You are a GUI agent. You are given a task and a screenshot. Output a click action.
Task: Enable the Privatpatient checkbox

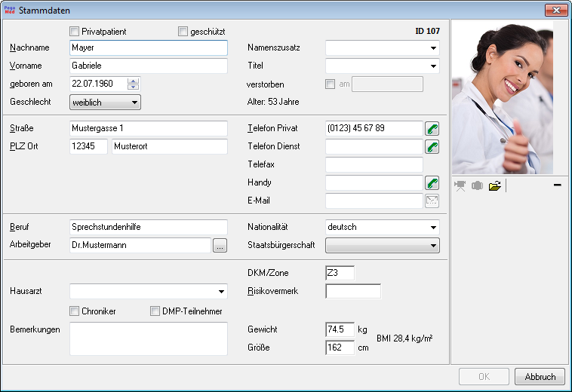click(74, 32)
